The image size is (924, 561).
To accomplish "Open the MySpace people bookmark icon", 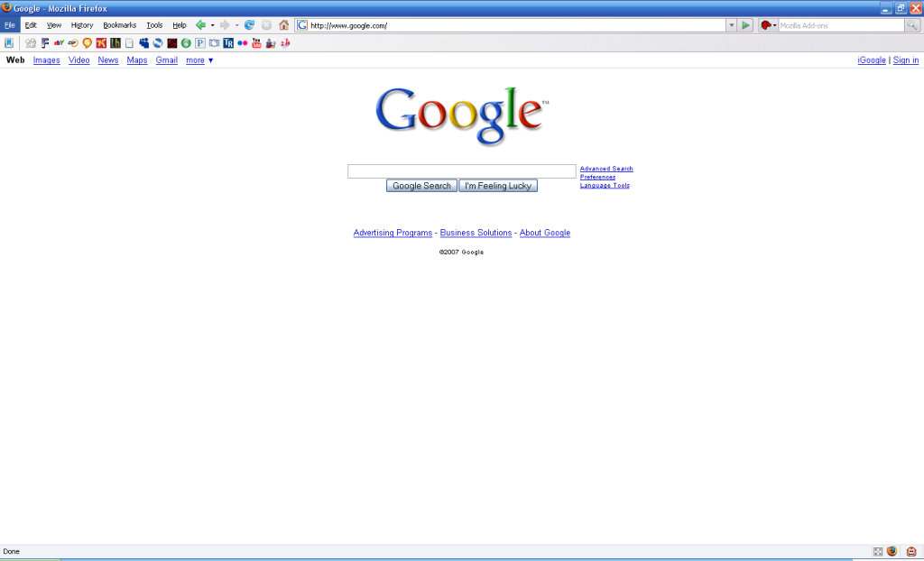I will [143, 43].
